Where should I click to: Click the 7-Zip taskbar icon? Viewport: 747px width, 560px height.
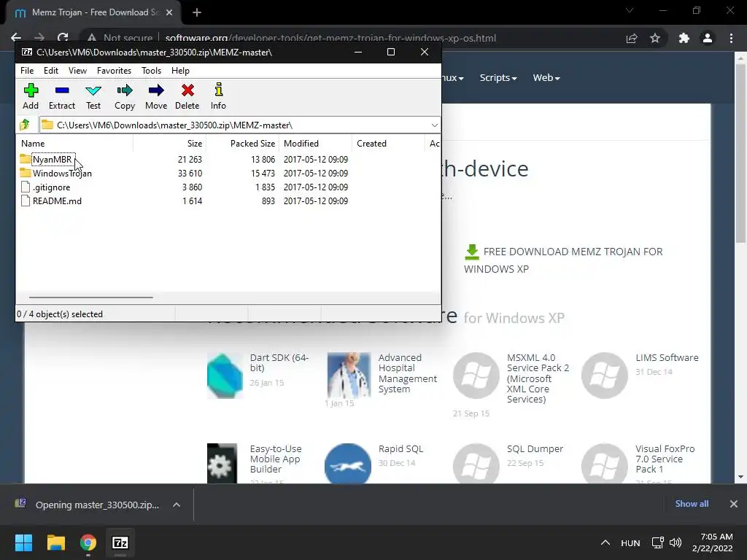120,542
